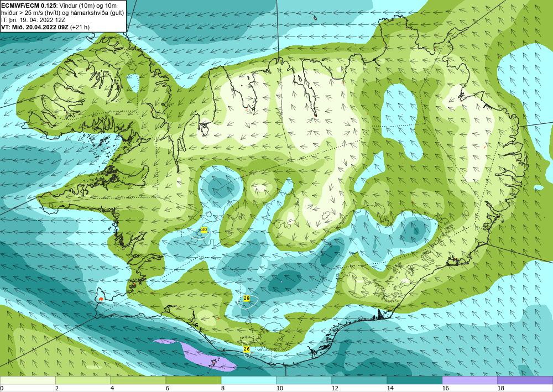The width and height of the screenshot is (553, 392).
Task: Click the 0–2 m/s legend color
Action: coord(28,380)
